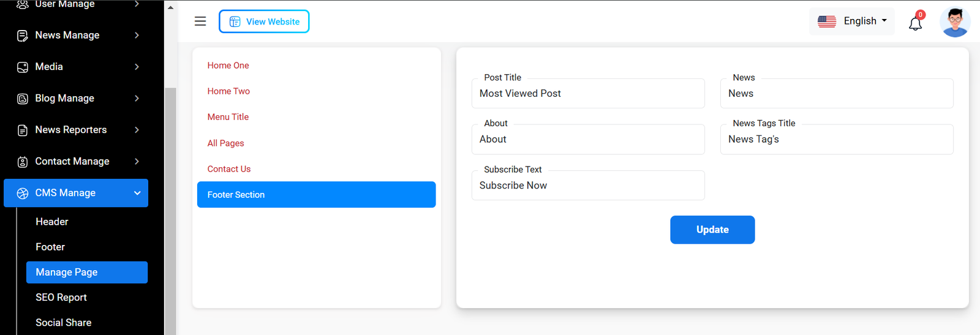Click the sidebar scroll-up arrow
The width and height of the screenshot is (980, 335).
coord(170,7)
